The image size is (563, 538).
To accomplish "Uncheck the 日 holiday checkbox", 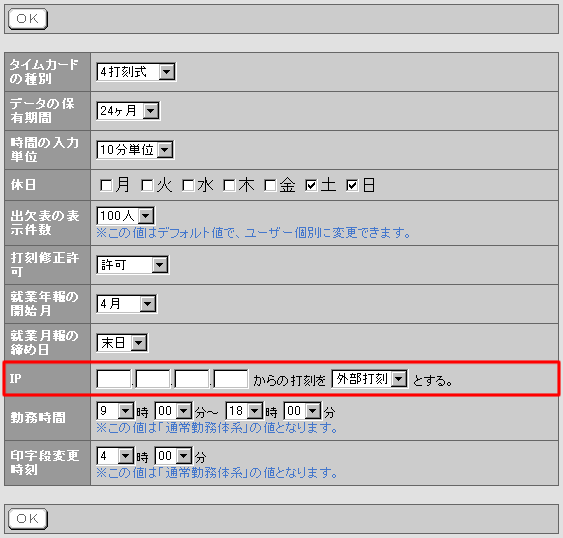I will click(x=352, y=186).
